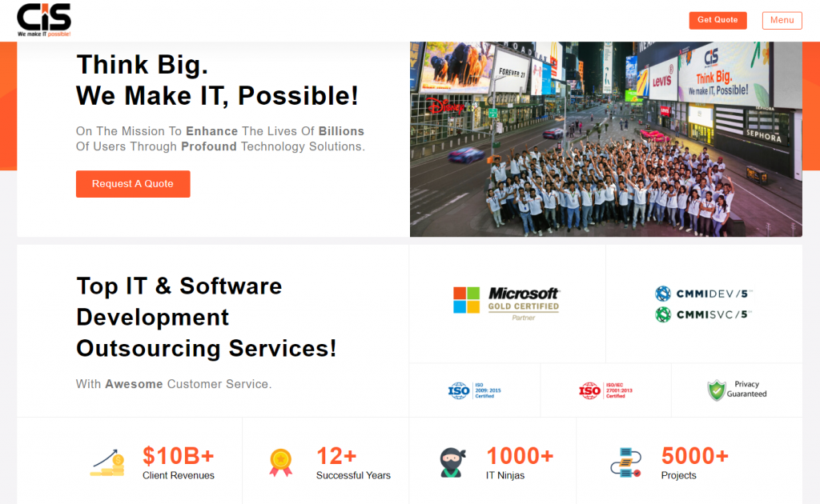Open the Menu button in header
Image resolution: width=820 pixels, height=504 pixels.
click(x=782, y=20)
